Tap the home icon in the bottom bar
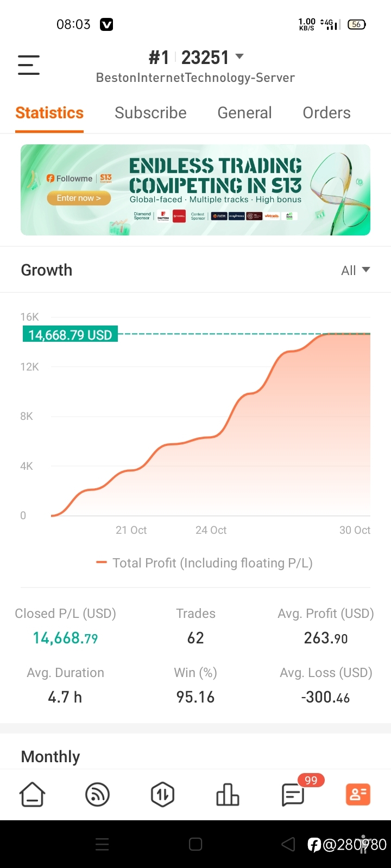This screenshot has height=868, width=391. tap(33, 795)
